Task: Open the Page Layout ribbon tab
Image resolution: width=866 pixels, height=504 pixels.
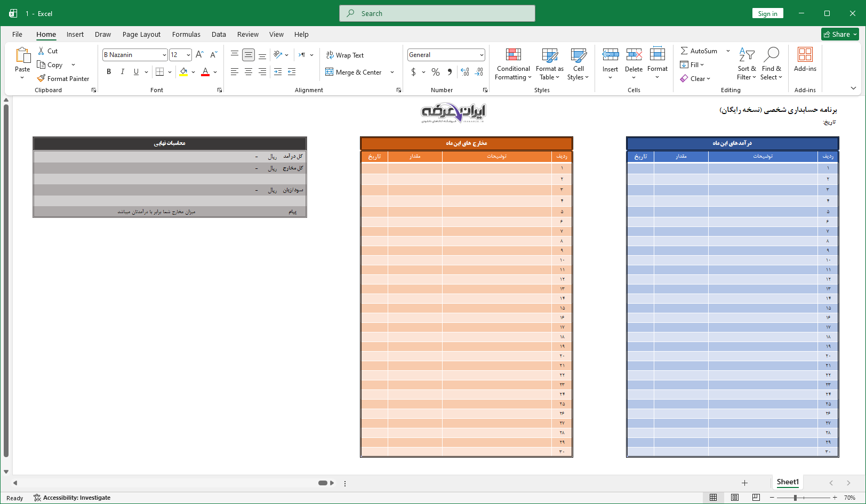Action: pyautogui.click(x=141, y=35)
